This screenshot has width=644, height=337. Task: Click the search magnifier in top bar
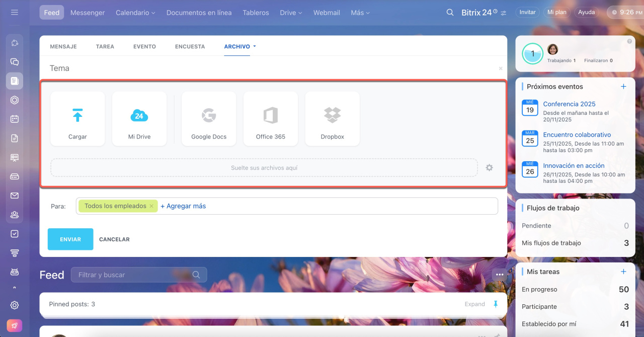click(x=450, y=13)
